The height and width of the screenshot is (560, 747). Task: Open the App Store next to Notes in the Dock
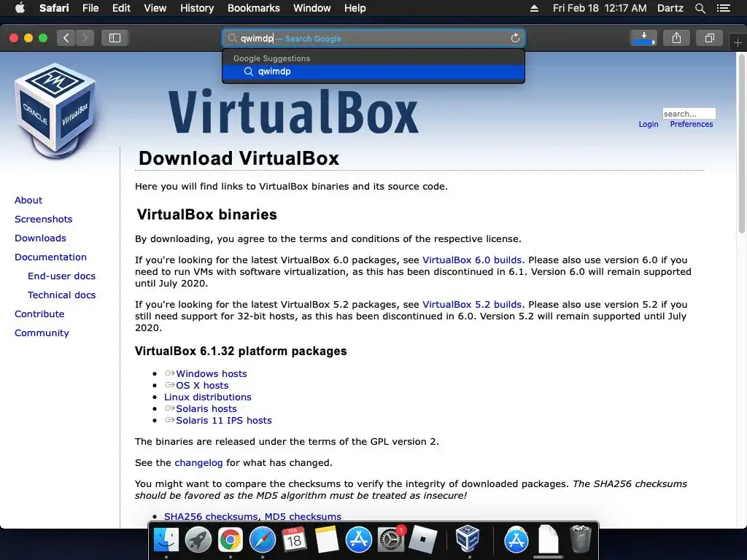click(x=359, y=540)
